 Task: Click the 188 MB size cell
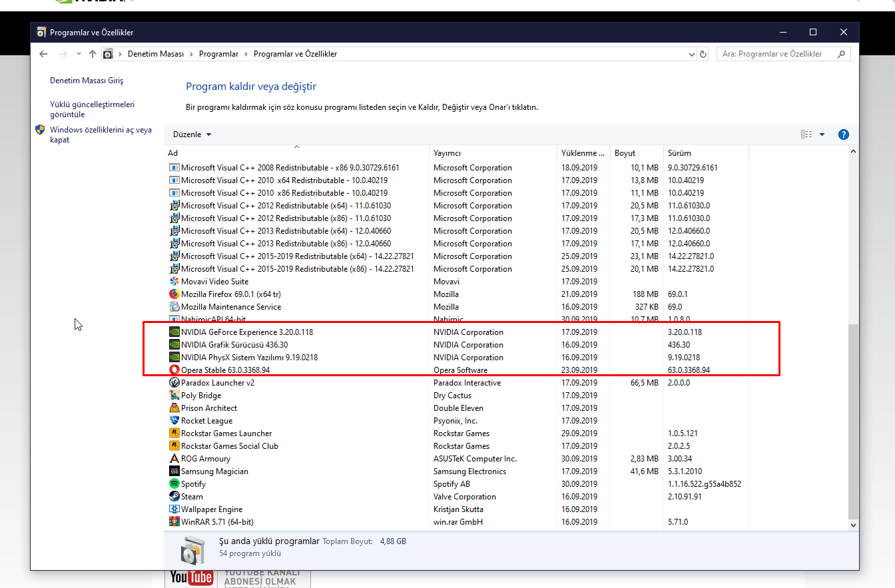tap(645, 294)
